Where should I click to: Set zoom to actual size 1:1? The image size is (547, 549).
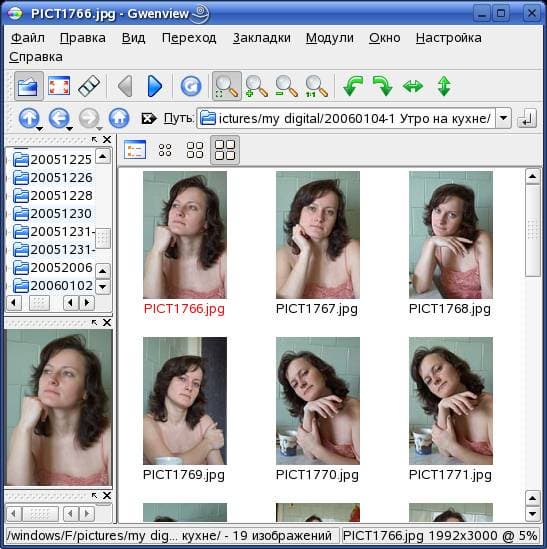316,86
